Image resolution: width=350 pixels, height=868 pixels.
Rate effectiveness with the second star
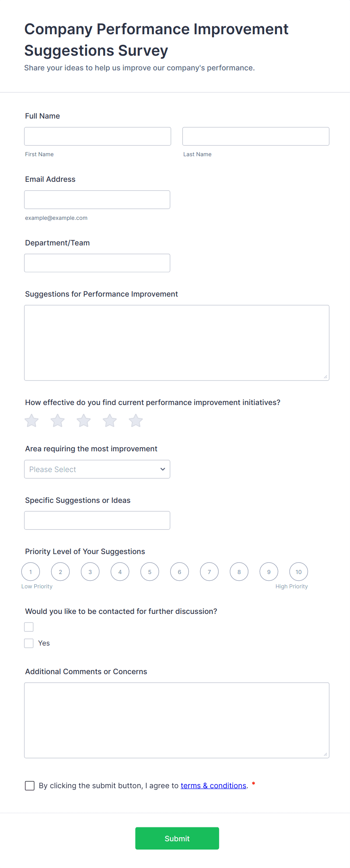click(x=58, y=421)
